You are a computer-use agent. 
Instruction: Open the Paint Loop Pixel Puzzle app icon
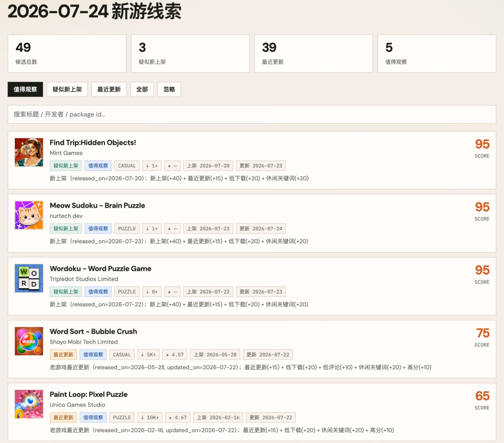tap(29, 404)
